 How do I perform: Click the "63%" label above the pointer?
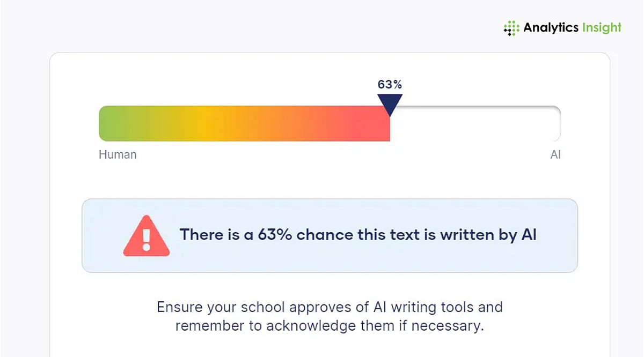(x=390, y=84)
